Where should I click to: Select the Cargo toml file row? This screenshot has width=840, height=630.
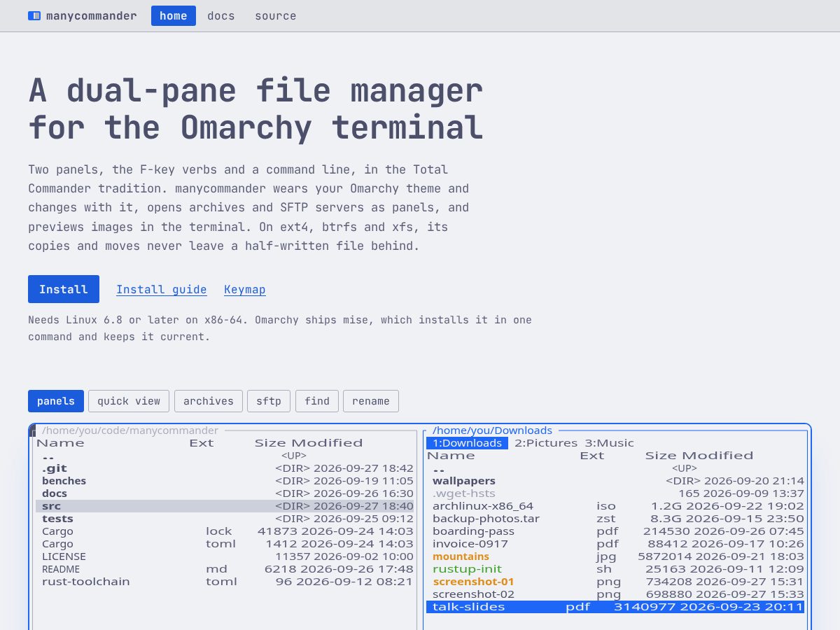(225, 544)
